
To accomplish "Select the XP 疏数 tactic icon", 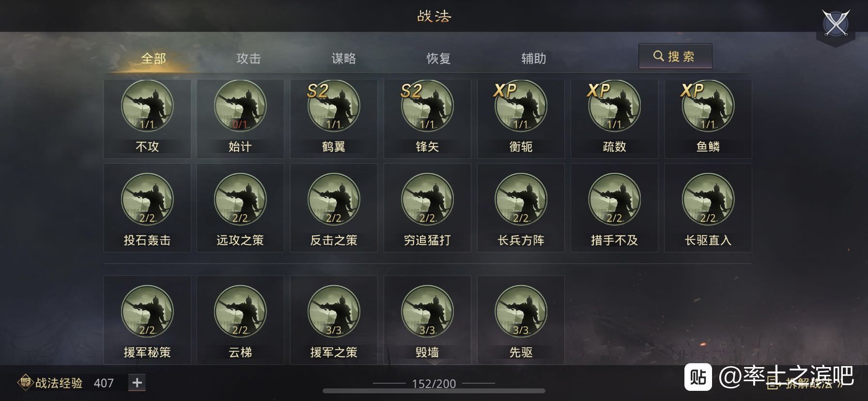I will point(614,106).
